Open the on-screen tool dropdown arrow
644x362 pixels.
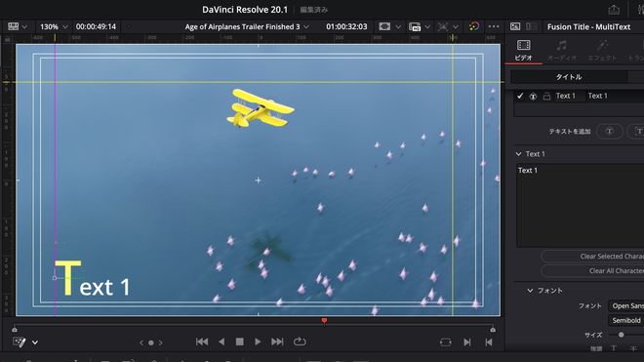tap(35, 342)
